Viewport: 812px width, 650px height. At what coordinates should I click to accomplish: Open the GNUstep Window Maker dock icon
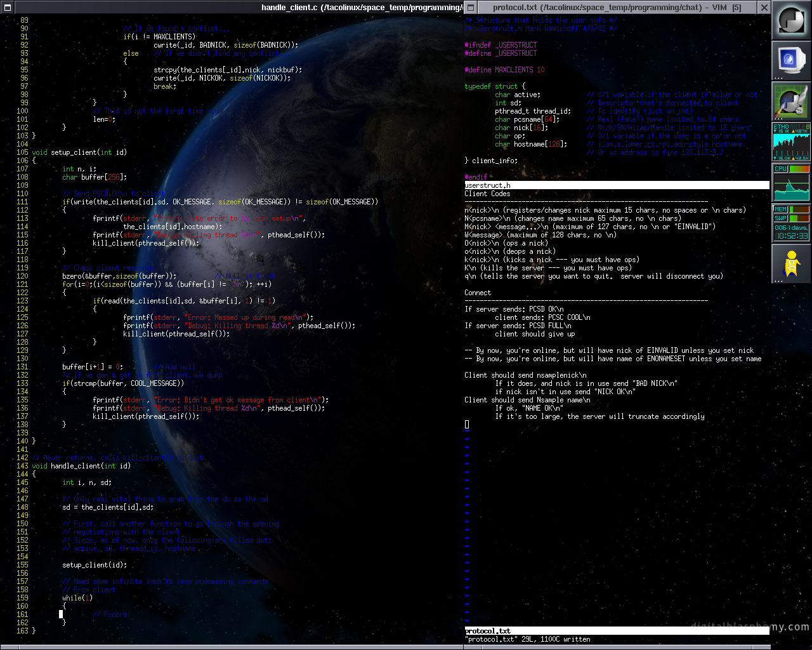791,20
